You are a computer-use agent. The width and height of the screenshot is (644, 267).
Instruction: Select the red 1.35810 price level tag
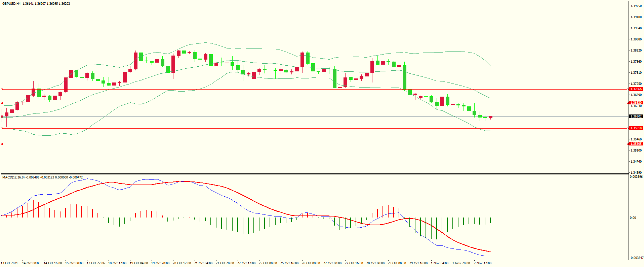[636, 128]
